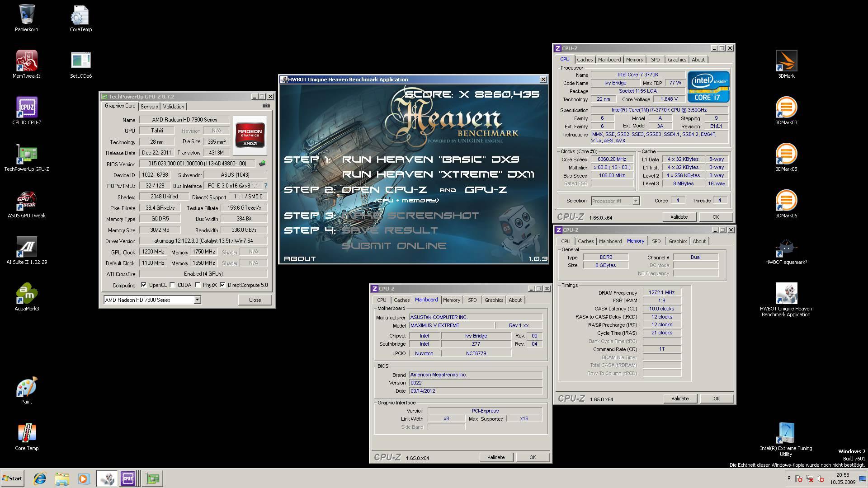This screenshot has width=868, height=488.
Task: Click Validate in CPU-Z Mainboard window
Action: (496, 457)
